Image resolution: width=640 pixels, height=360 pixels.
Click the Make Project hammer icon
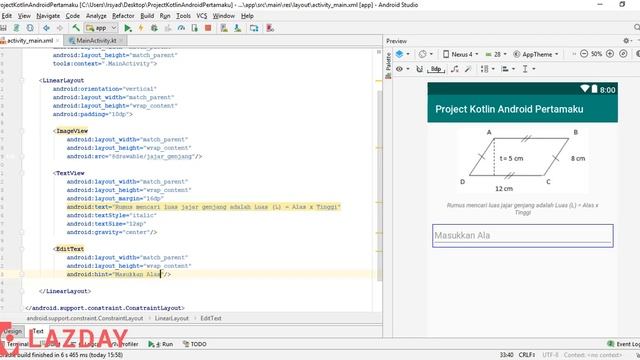(76, 28)
